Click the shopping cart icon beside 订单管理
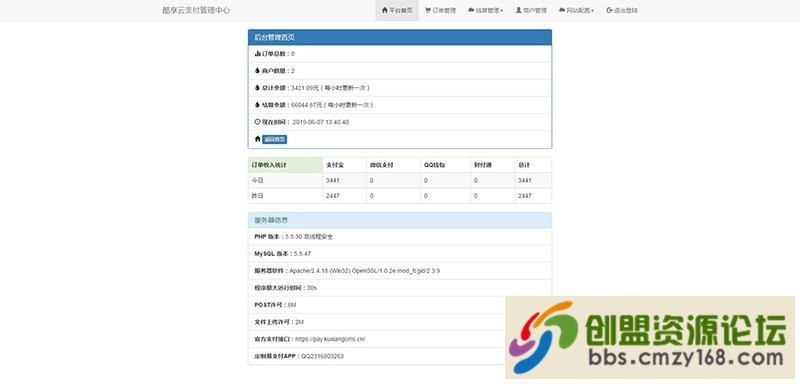This screenshot has height=384, width=800. tap(428, 10)
